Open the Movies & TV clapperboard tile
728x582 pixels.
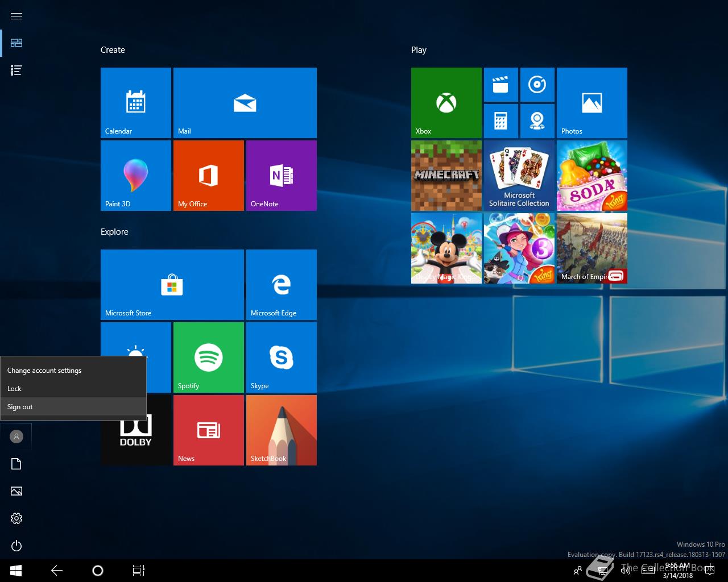[501, 85]
